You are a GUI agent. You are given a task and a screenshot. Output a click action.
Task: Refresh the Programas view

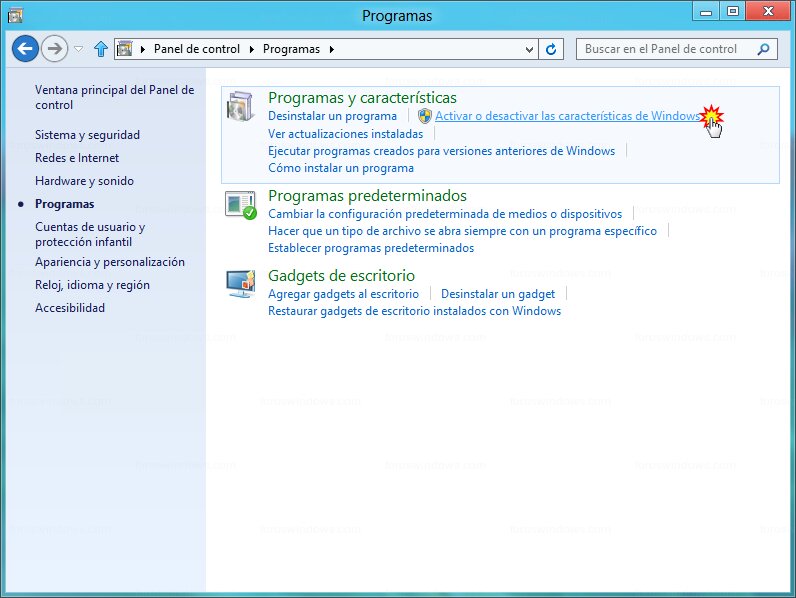click(x=551, y=49)
